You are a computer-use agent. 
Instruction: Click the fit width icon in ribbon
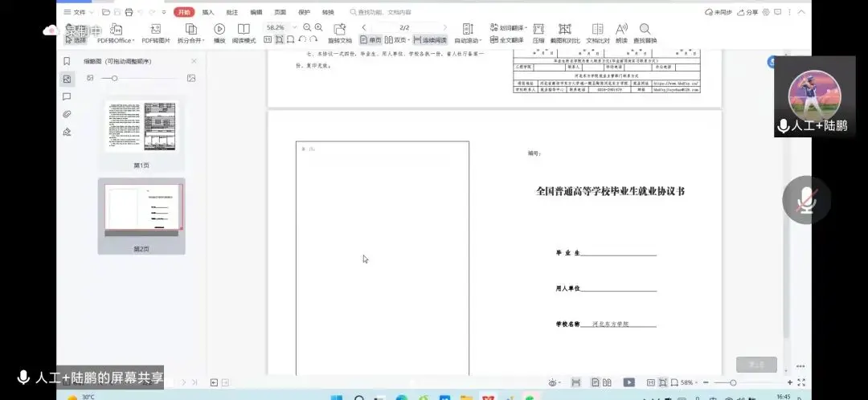tap(291, 39)
